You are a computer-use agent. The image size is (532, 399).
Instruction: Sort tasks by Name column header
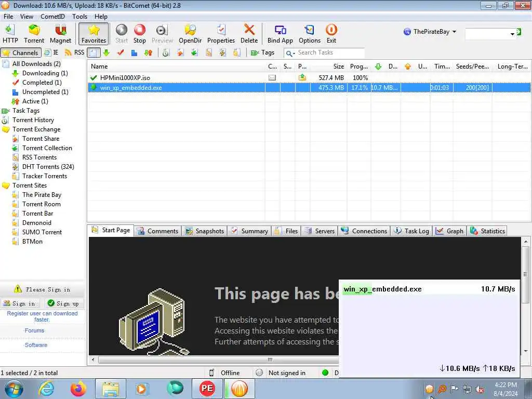point(177,66)
